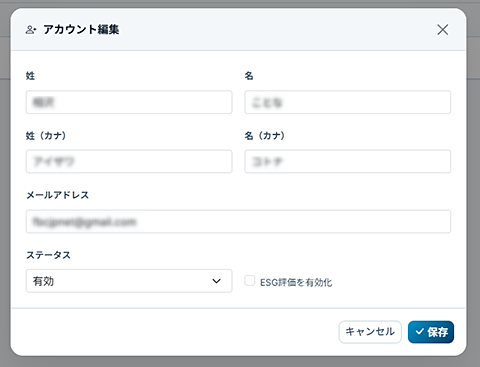480x367 pixels.
Task: Click the アカウント編集 dialog title
Action: point(81,30)
